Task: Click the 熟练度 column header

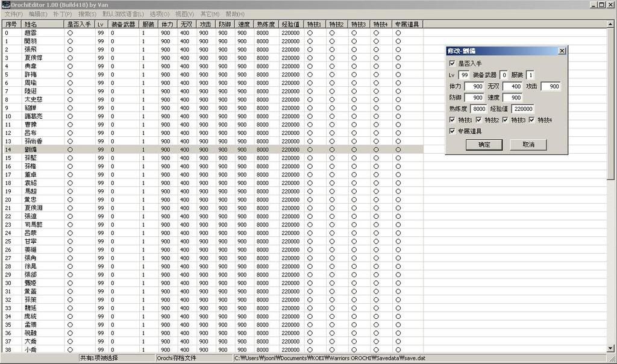Action: coord(266,24)
